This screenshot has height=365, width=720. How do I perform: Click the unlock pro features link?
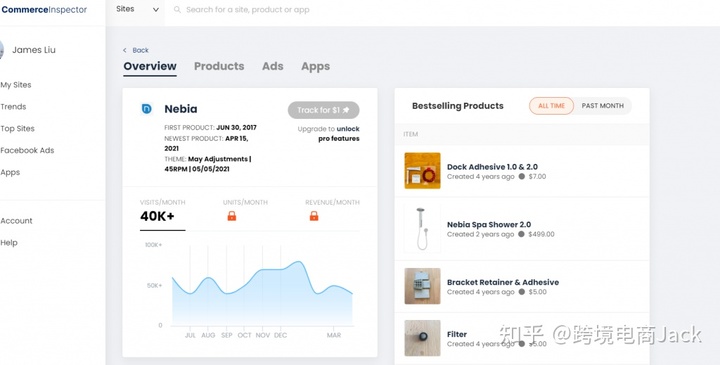click(x=339, y=134)
